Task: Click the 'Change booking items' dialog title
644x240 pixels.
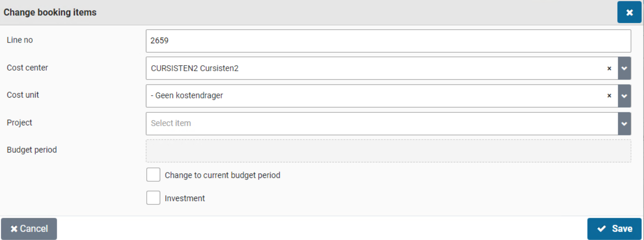Action: (x=50, y=12)
